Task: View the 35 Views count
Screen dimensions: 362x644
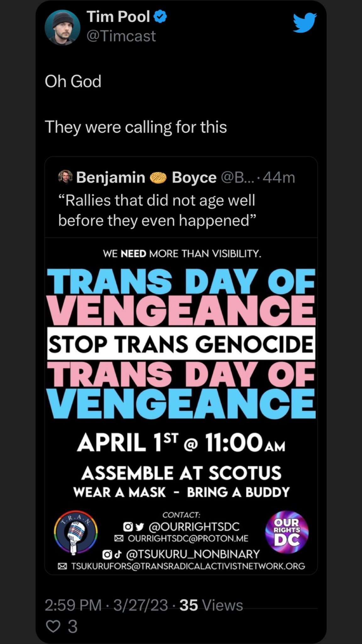Action: [x=211, y=605]
